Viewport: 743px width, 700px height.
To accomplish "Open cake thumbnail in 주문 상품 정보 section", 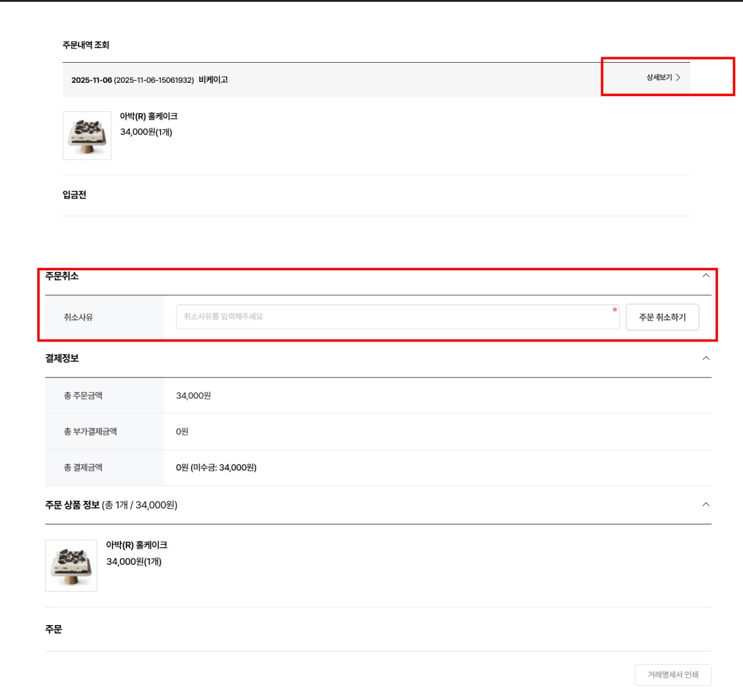I will tap(71, 565).
